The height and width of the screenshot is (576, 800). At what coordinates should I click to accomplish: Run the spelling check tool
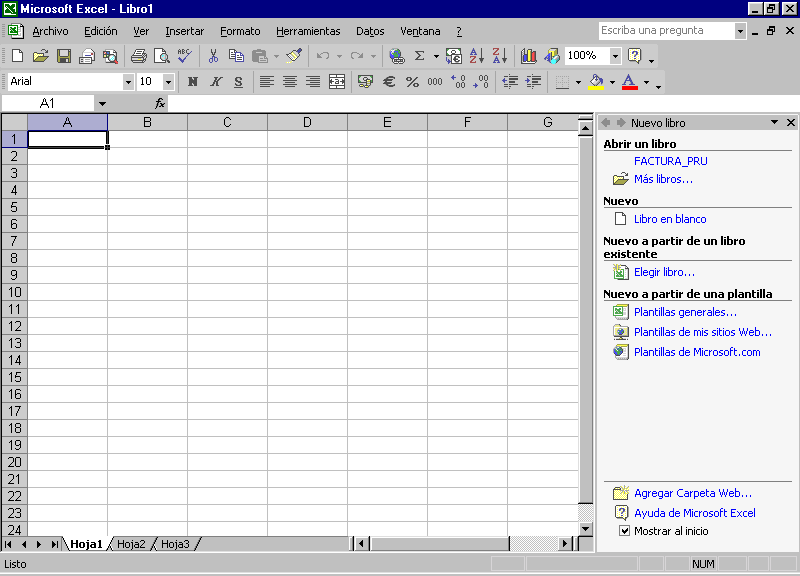[184, 56]
